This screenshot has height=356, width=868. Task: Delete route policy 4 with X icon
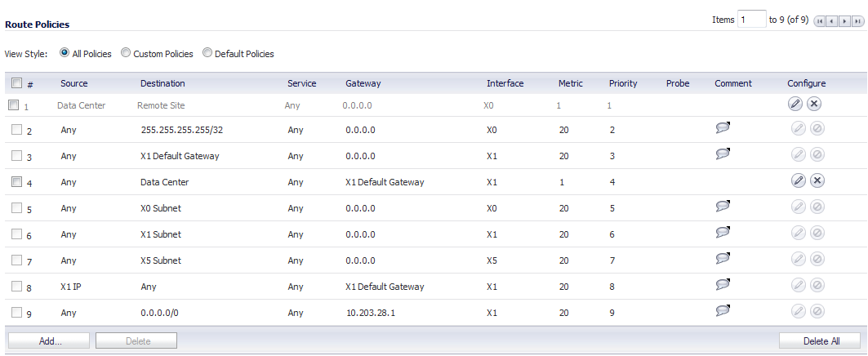[x=817, y=181]
